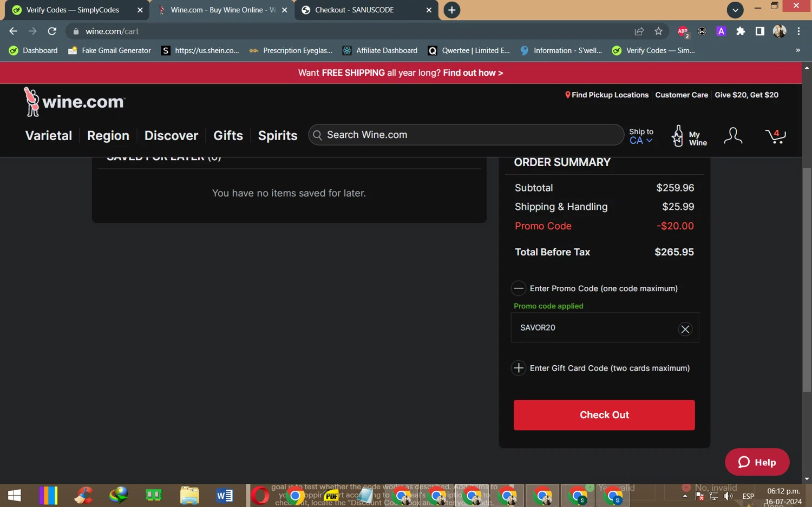Open the Dashboard bookmark
This screenshot has height=507, width=812.
point(33,50)
